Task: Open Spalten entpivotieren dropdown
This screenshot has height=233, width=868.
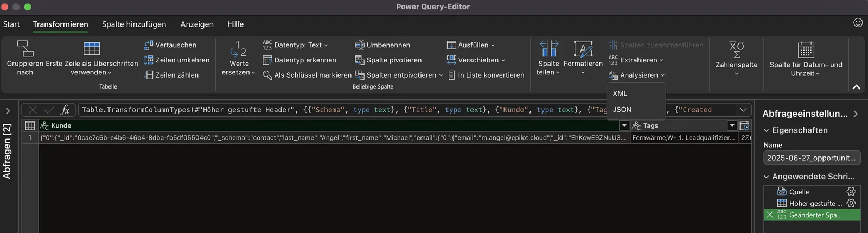Action: [399, 75]
